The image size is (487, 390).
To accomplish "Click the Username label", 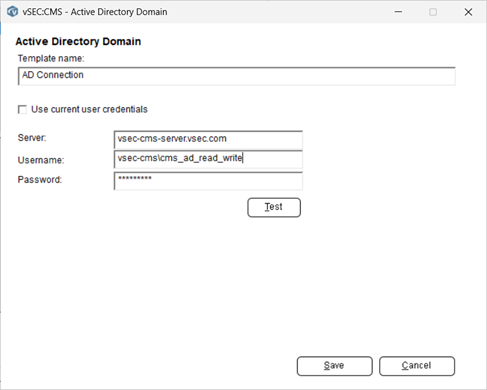I will [x=41, y=160].
